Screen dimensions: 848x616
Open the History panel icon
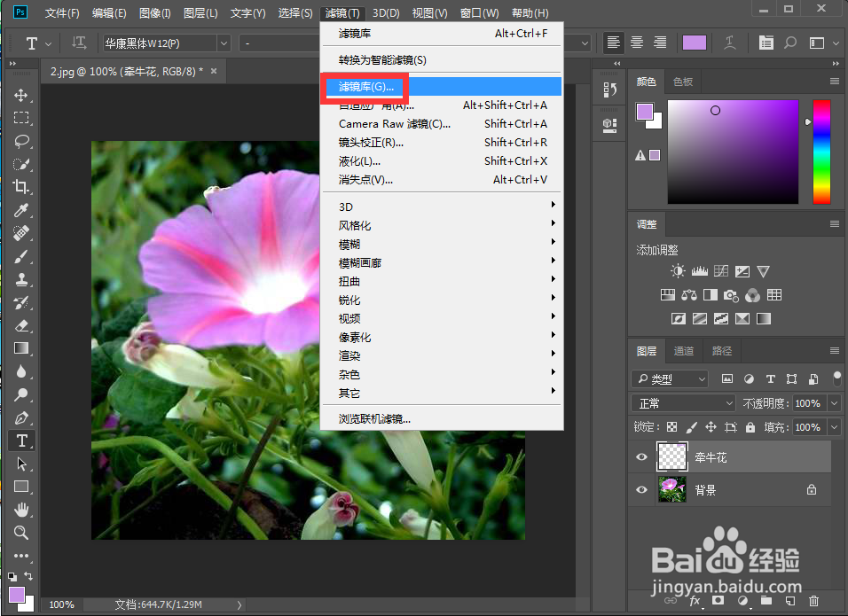tap(609, 90)
